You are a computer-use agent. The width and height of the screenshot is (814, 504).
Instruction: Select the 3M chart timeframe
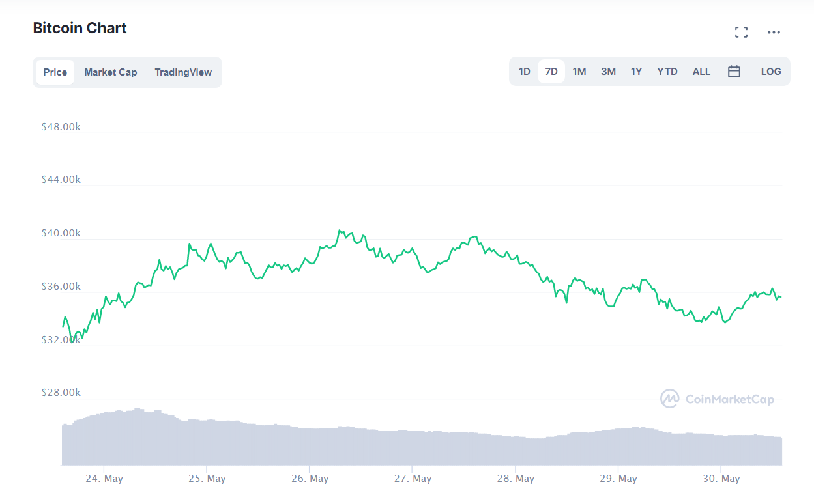608,71
